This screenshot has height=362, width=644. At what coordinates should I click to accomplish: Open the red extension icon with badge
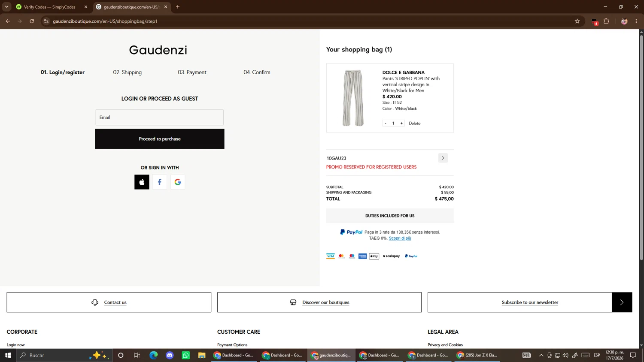(x=595, y=21)
